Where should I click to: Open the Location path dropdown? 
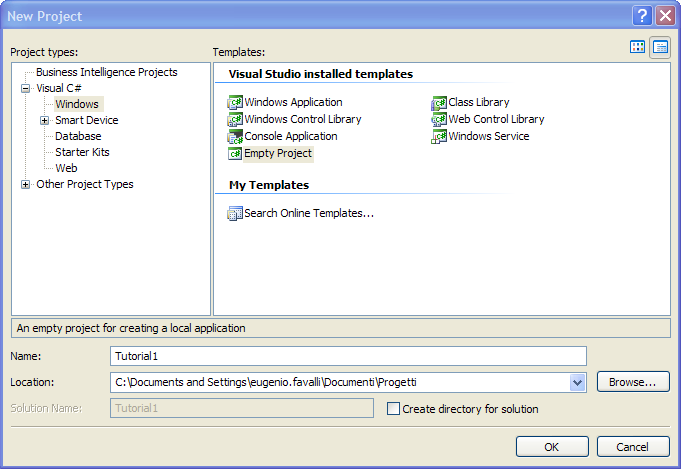(x=577, y=382)
